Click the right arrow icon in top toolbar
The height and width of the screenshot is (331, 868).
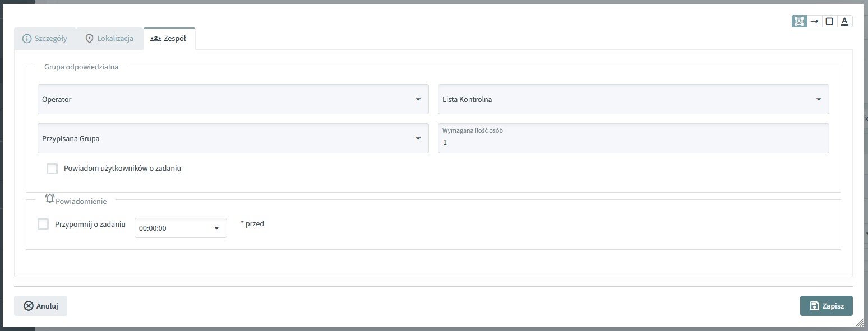point(815,21)
